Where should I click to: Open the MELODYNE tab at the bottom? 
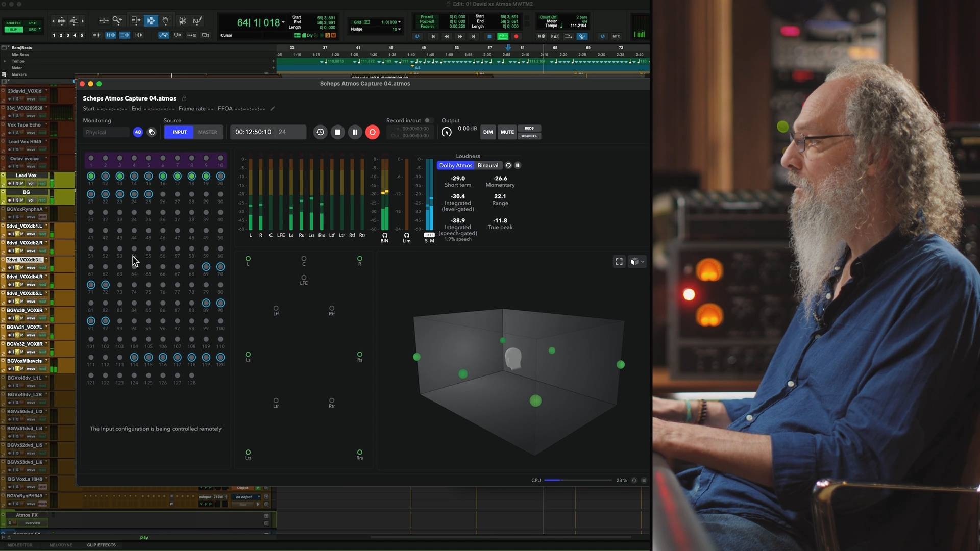pos(60,545)
